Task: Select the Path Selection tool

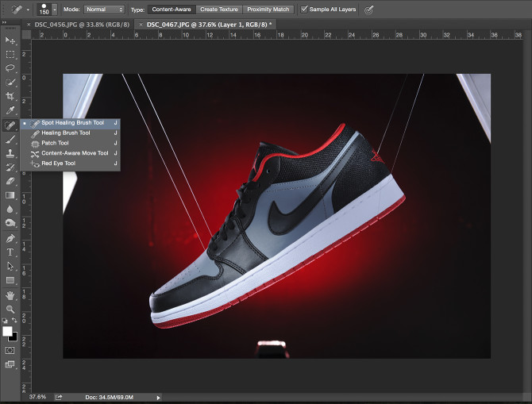Action: click(10, 266)
